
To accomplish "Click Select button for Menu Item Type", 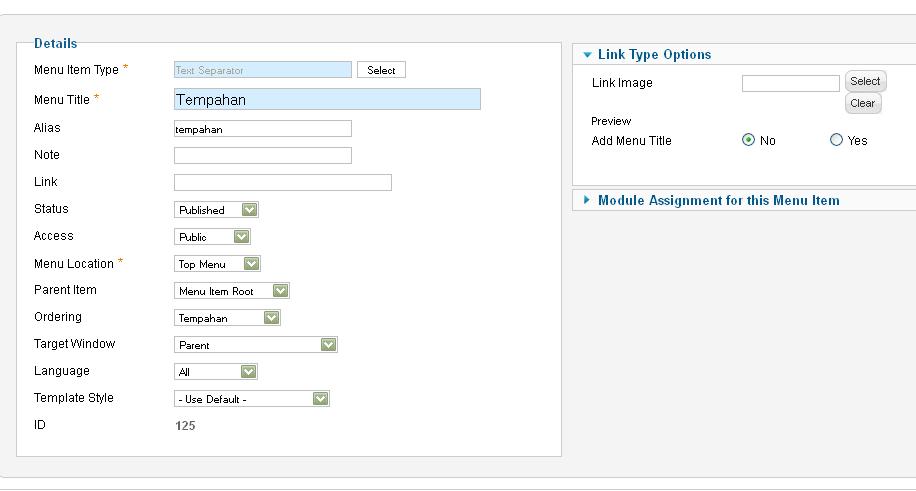I will coord(381,70).
